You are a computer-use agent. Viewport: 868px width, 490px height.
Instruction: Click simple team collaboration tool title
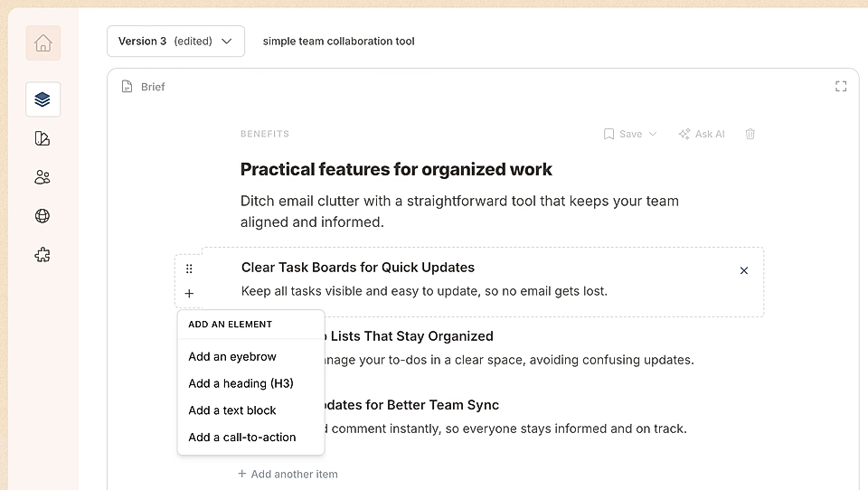[338, 41]
